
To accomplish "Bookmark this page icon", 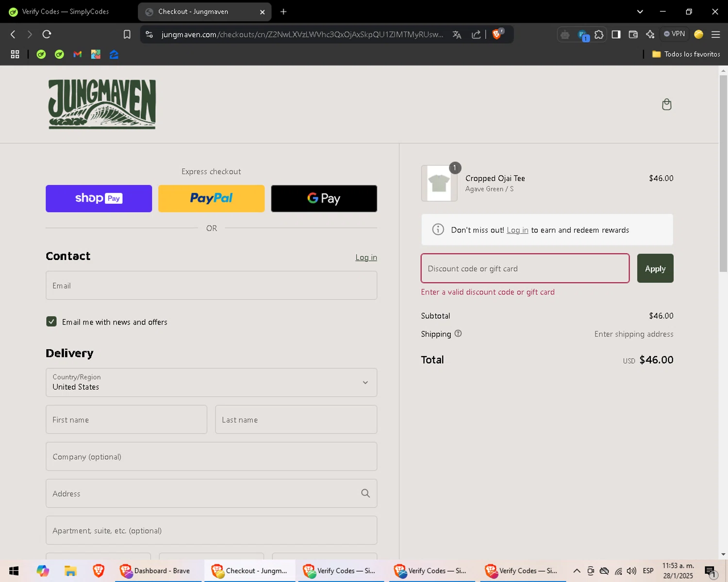I will tap(127, 34).
